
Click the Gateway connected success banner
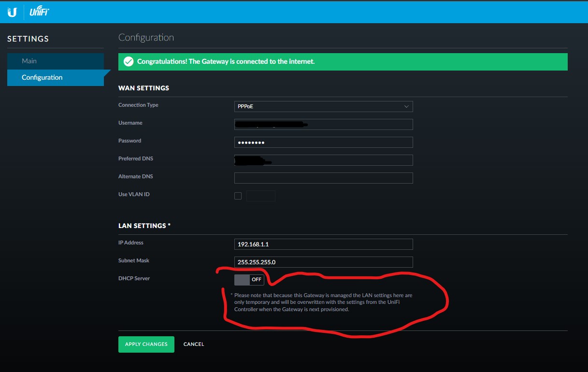[343, 62]
